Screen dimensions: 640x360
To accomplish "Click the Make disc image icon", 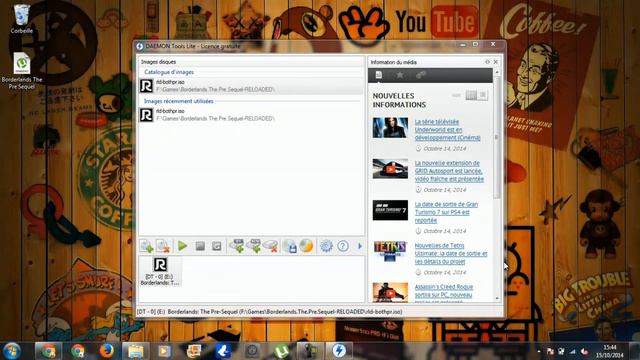I will [289, 246].
